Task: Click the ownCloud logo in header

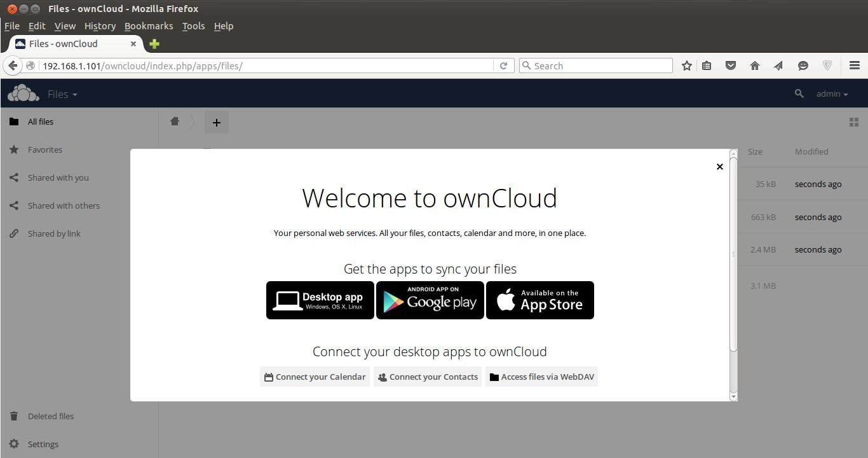Action: [x=24, y=94]
